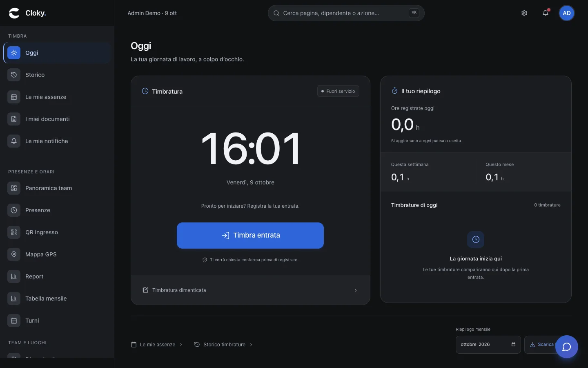This screenshot has width=588, height=368.
Task: Select the Oggi menu item
Action: [x=57, y=53]
